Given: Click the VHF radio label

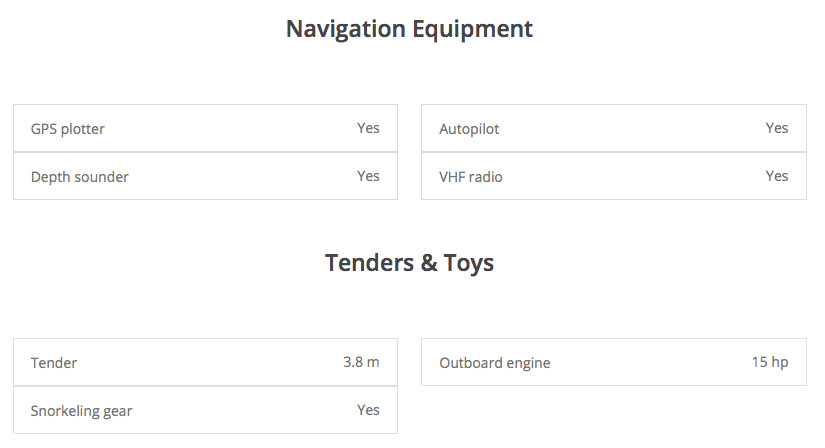Looking at the screenshot, I should 471,177.
